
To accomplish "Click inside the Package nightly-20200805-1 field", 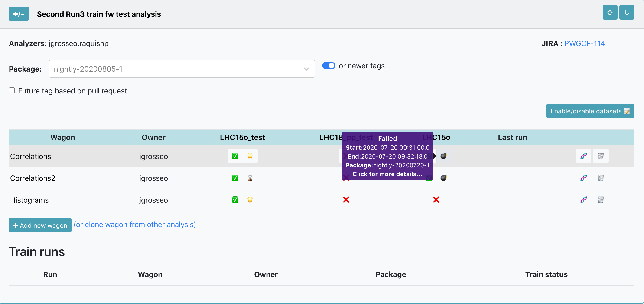I will pos(172,69).
